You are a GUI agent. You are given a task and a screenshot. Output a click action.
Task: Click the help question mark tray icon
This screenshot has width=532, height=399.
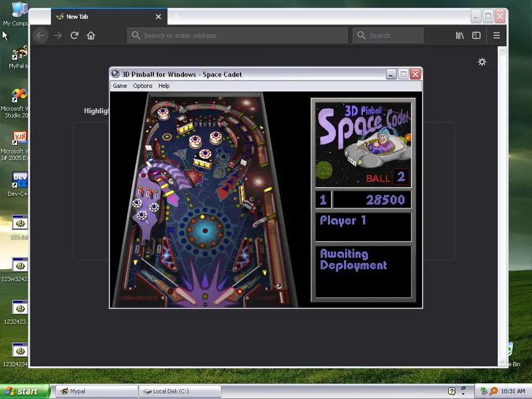pos(451,391)
